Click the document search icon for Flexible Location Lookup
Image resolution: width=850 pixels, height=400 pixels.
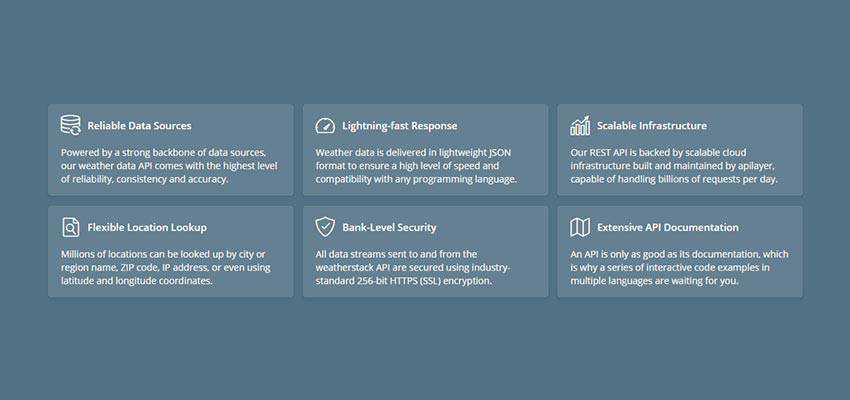[70, 227]
